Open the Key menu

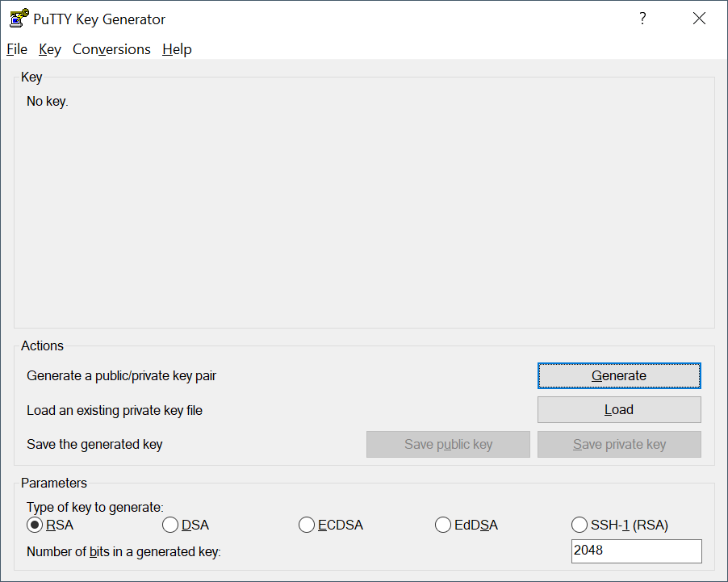tap(50, 49)
